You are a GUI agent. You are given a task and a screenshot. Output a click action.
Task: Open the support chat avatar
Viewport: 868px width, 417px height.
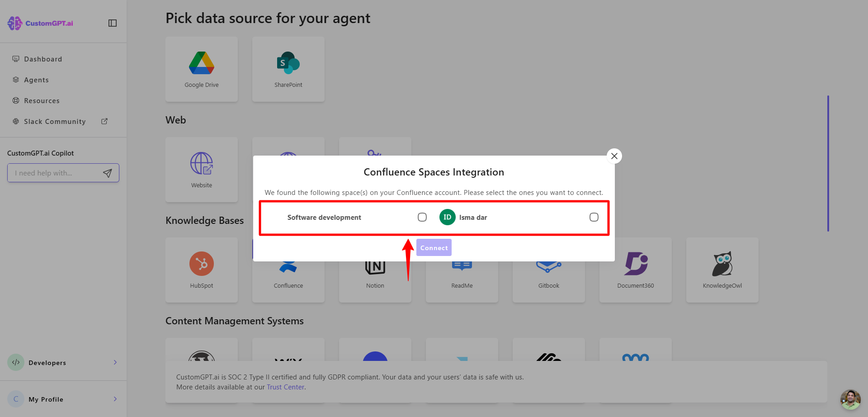[850, 399]
